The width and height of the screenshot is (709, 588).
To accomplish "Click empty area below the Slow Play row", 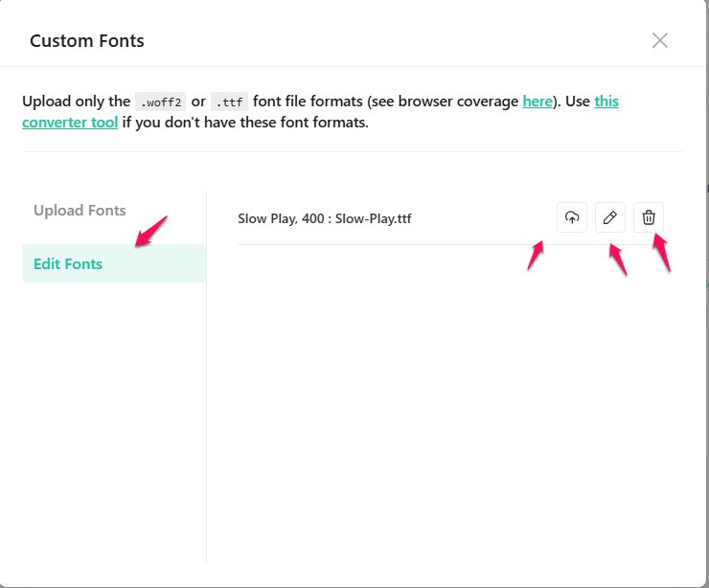I will (450, 402).
